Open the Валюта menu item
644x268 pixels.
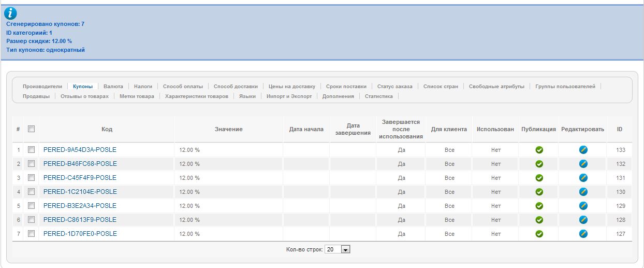pyautogui.click(x=113, y=87)
